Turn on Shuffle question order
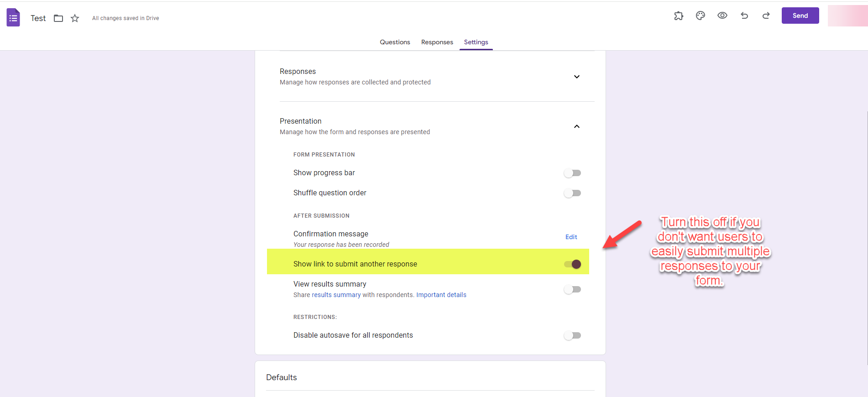 coord(572,193)
